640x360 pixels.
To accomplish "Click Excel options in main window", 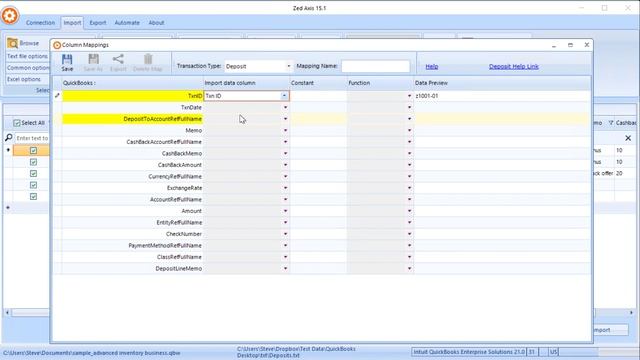I will [24, 79].
